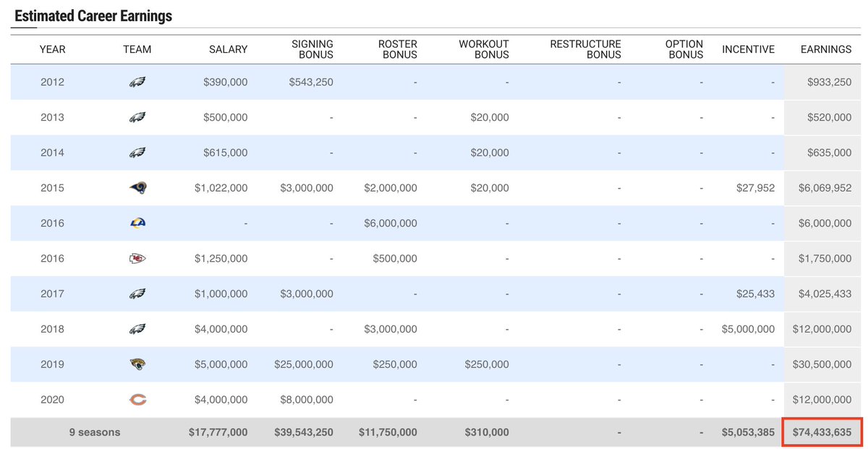Click the $25,433 incentive value
868x449 pixels.
pos(755,294)
